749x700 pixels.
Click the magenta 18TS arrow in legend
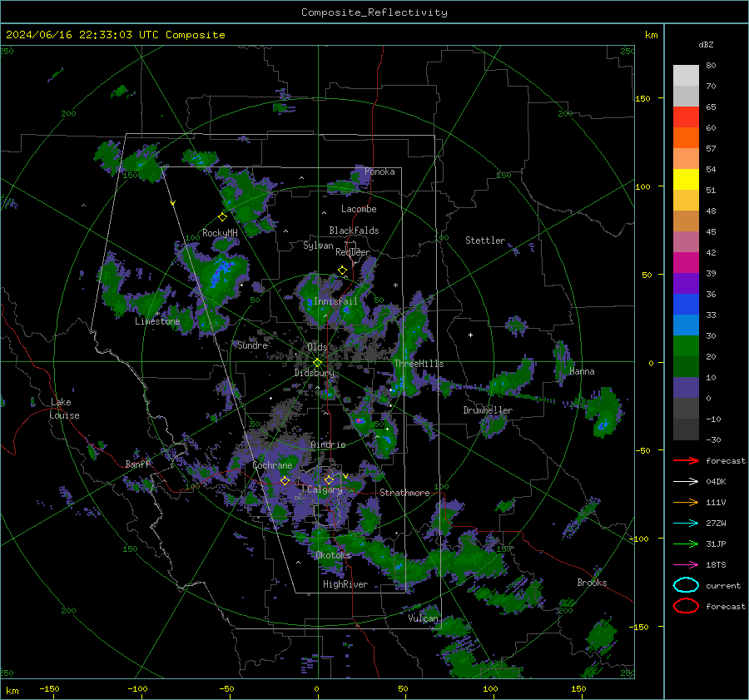click(686, 565)
